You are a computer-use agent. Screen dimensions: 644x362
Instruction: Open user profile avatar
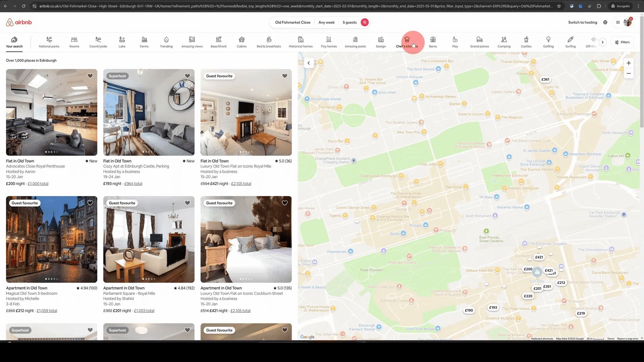[627, 22]
